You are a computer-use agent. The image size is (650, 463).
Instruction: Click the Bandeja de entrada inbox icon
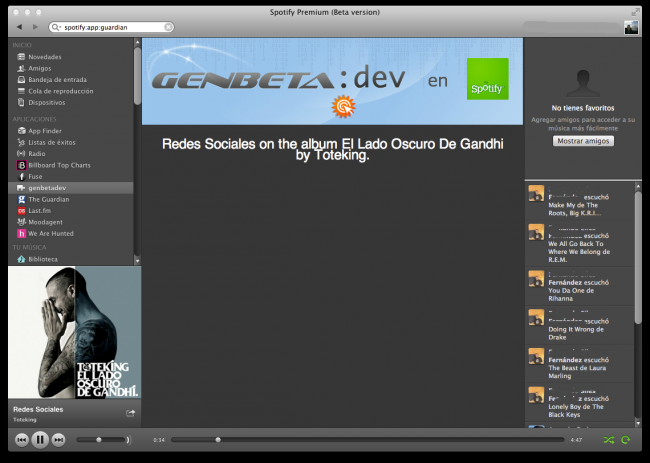pyautogui.click(x=21, y=80)
